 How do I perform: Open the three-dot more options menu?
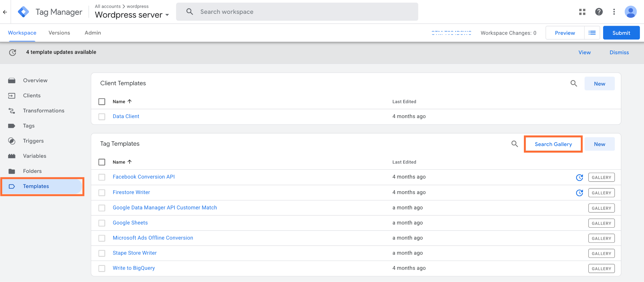[614, 12]
